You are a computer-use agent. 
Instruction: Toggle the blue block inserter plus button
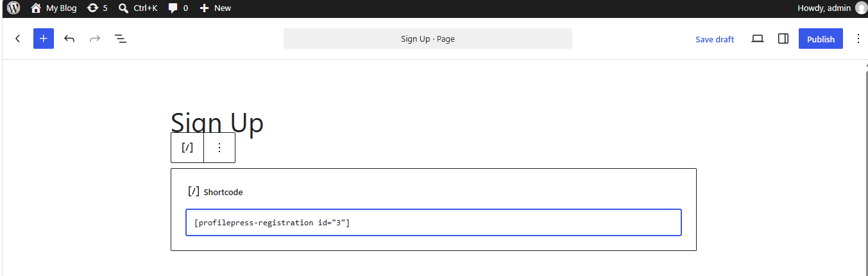44,39
